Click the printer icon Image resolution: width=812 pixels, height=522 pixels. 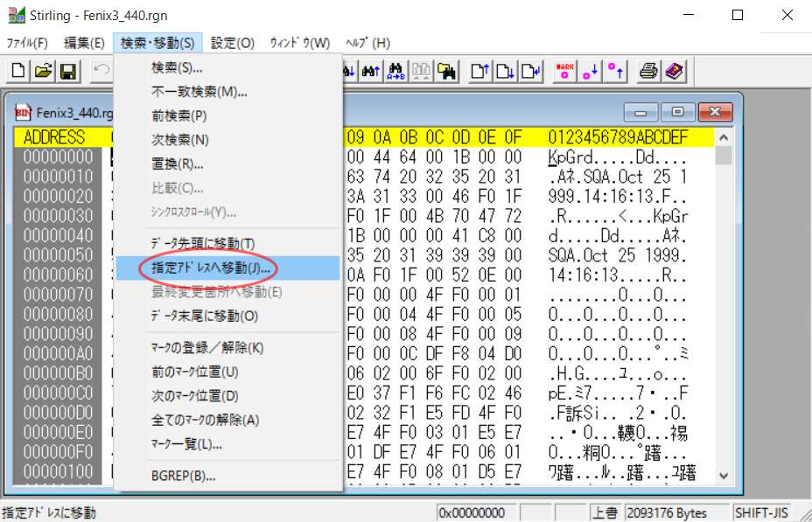(648, 71)
